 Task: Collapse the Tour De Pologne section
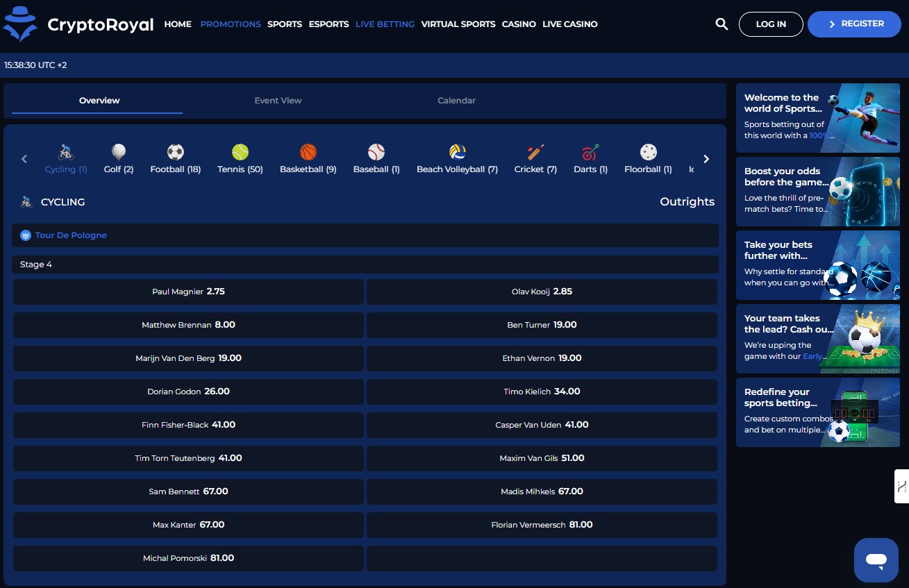tap(365, 235)
